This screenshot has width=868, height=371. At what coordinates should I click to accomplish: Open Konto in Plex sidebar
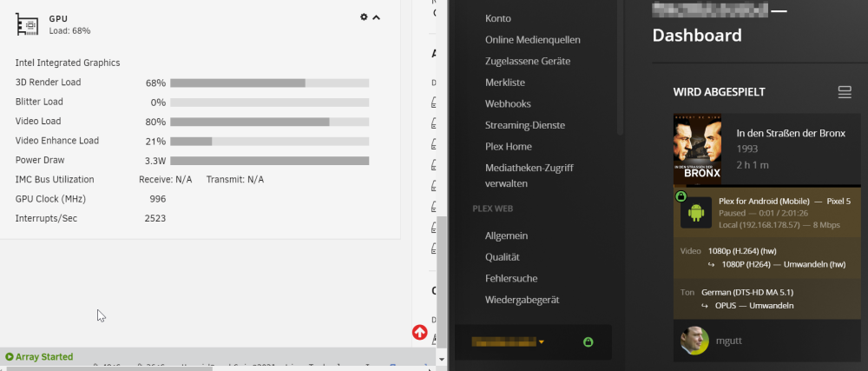497,18
